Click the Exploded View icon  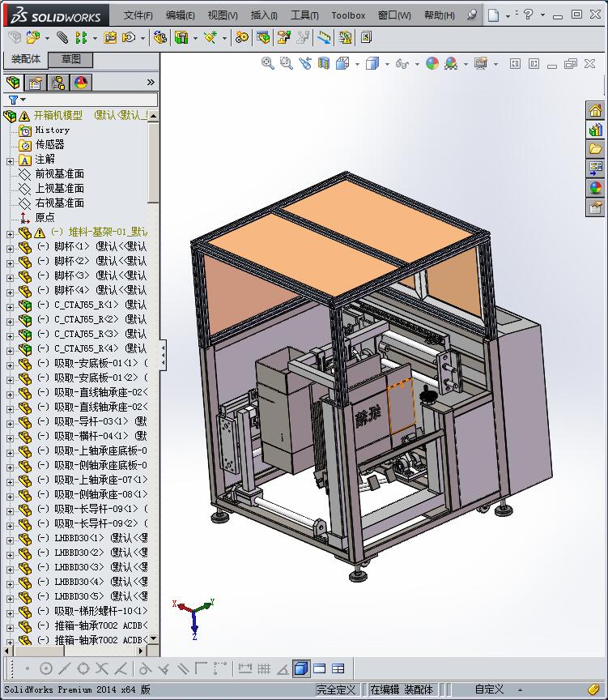pos(283,37)
